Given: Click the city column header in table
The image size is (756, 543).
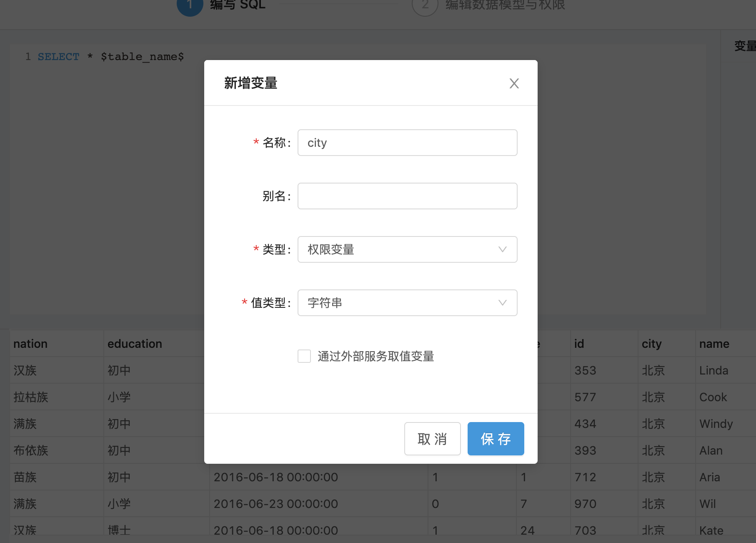Looking at the screenshot, I should [x=651, y=344].
